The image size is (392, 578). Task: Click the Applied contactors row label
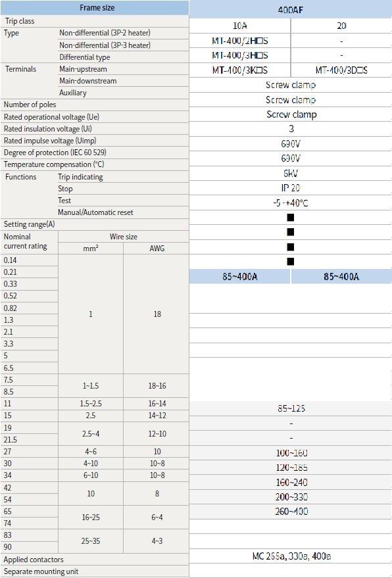(34, 560)
